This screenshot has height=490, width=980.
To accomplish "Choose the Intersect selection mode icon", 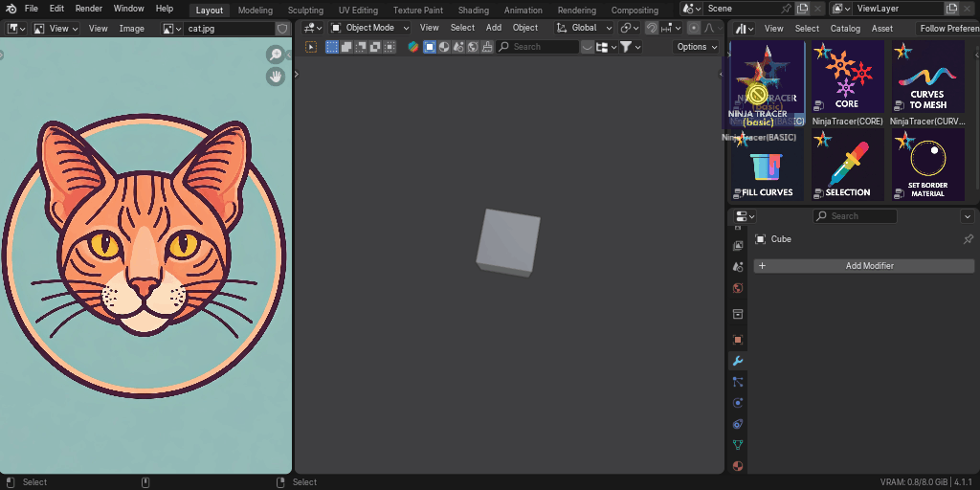I will pyautogui.click(x=390, y=47).
